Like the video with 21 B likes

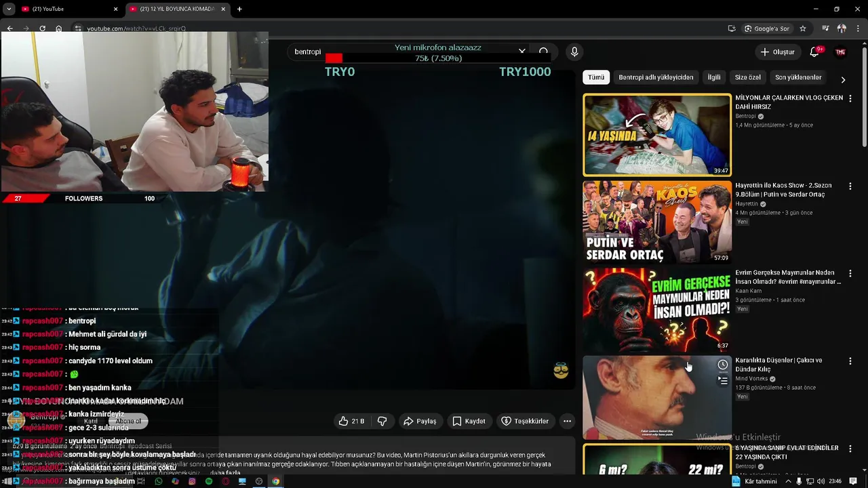352,421
